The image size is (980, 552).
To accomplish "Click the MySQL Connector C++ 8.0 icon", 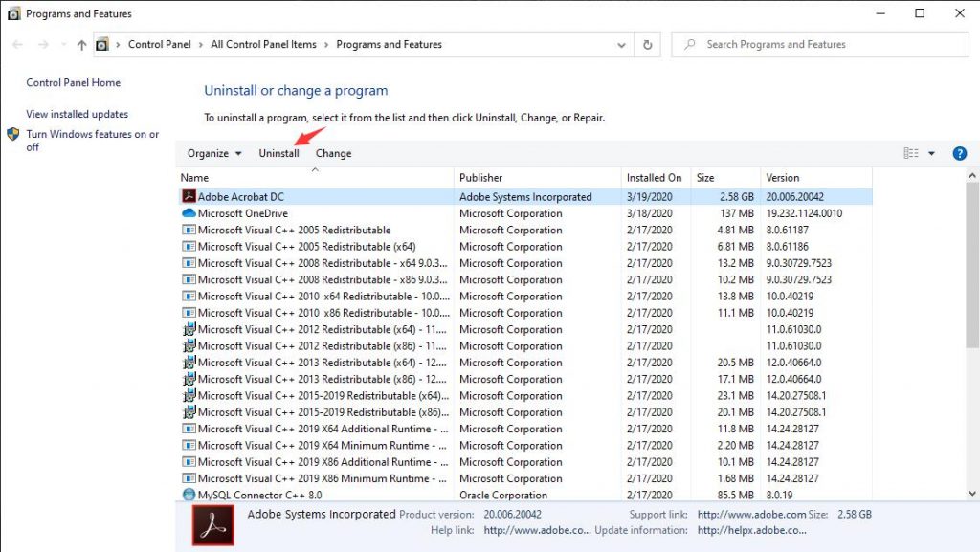I will tap(189, 496).
